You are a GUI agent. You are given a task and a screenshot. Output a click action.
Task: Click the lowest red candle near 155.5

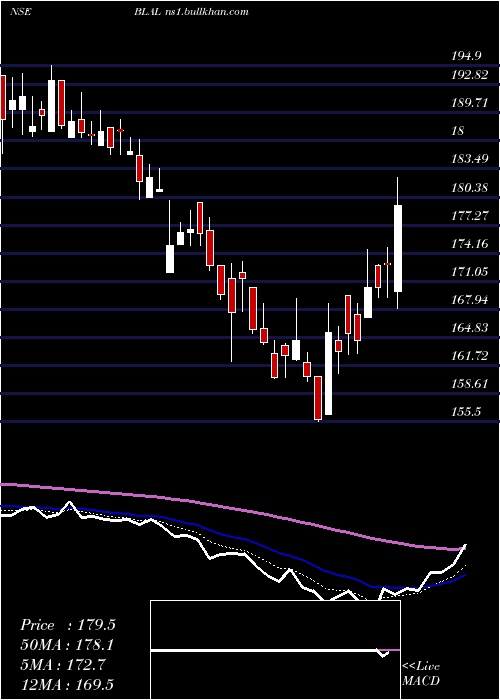318,398
